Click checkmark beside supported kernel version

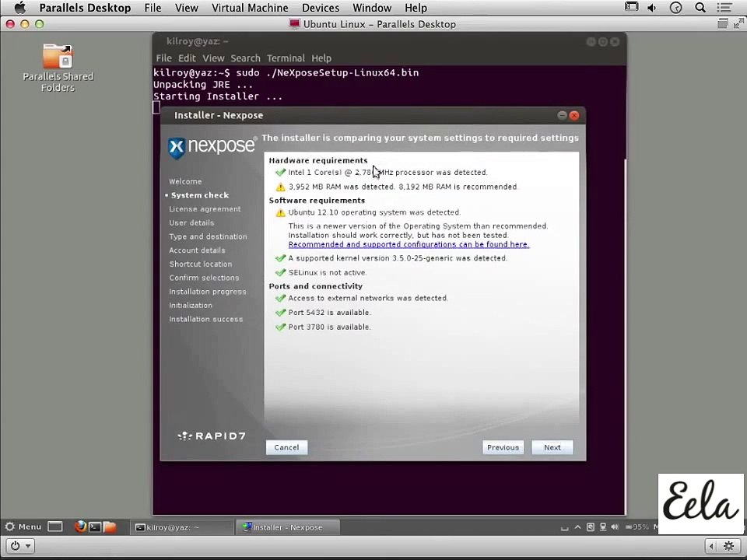[x=280, y=258]
